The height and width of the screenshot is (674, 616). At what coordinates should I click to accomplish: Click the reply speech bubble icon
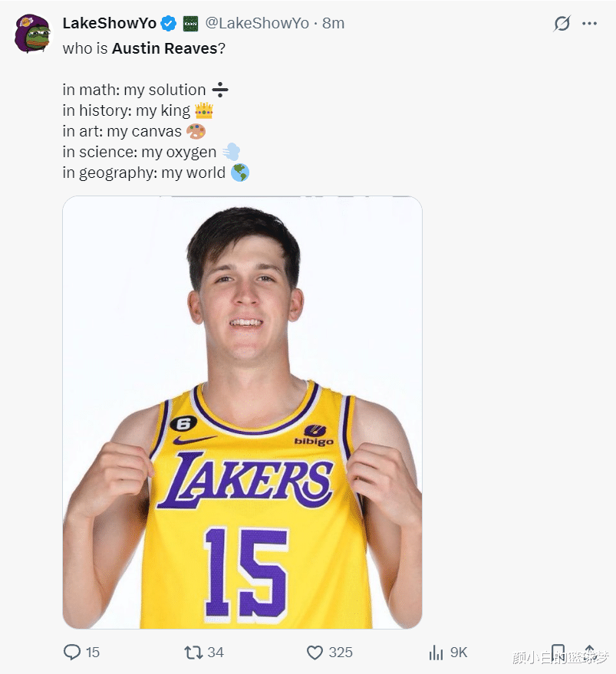(71, 652)
